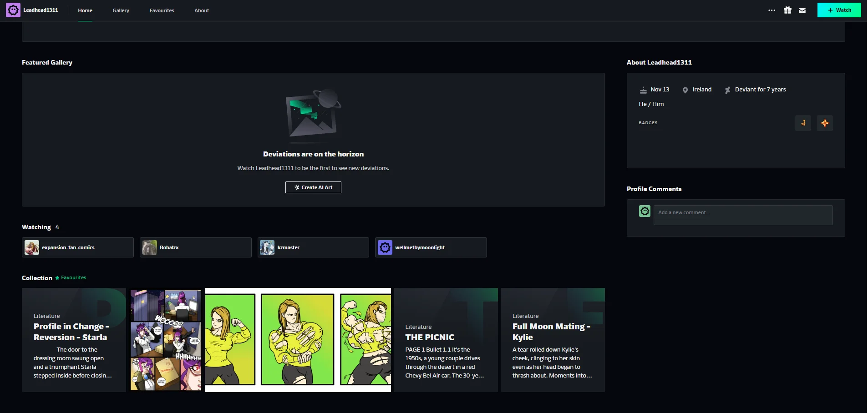
Task: Click the kzmaster avatar icon
Action: 267,247
